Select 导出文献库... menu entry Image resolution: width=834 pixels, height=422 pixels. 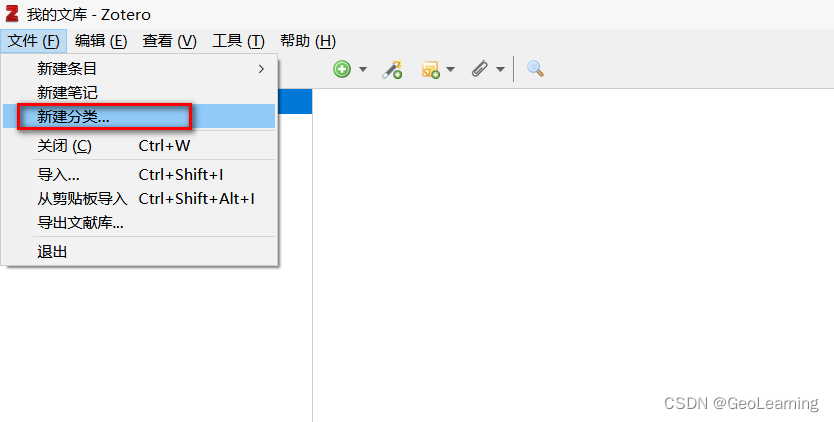139,222
